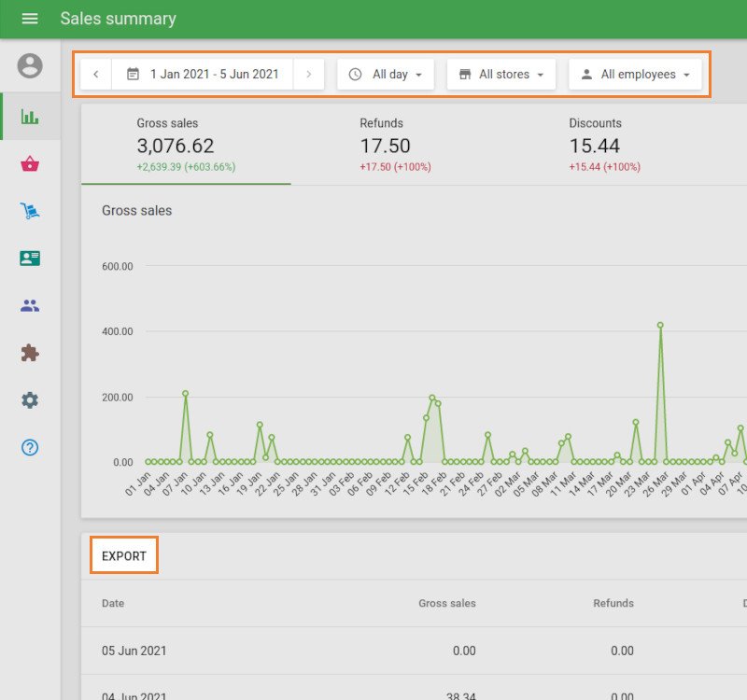The image size is (747, 700).
Task: Open Settings via gear sidebar icon
Action: coord(30,399)
